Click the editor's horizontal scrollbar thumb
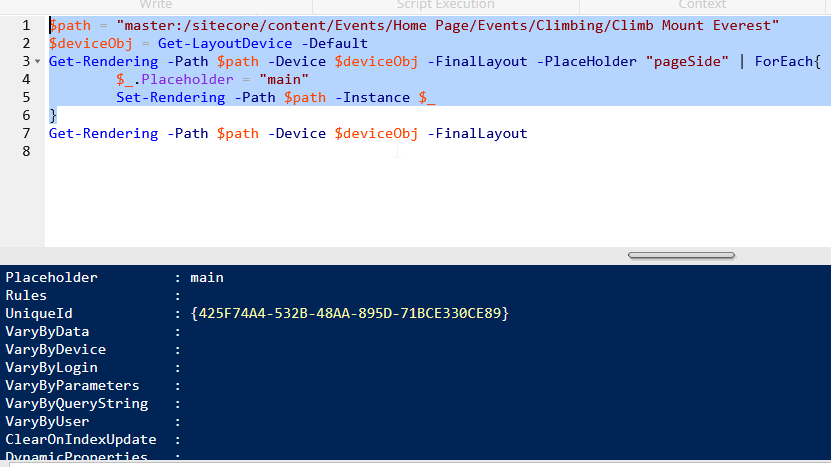This screenshot has height=467, width=831. click(x=681, y=255)
